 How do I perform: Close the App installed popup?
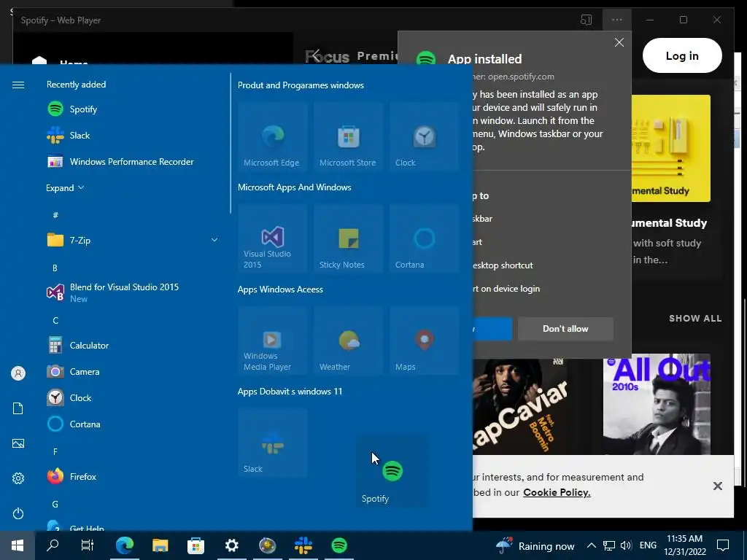tap(619, 42)
